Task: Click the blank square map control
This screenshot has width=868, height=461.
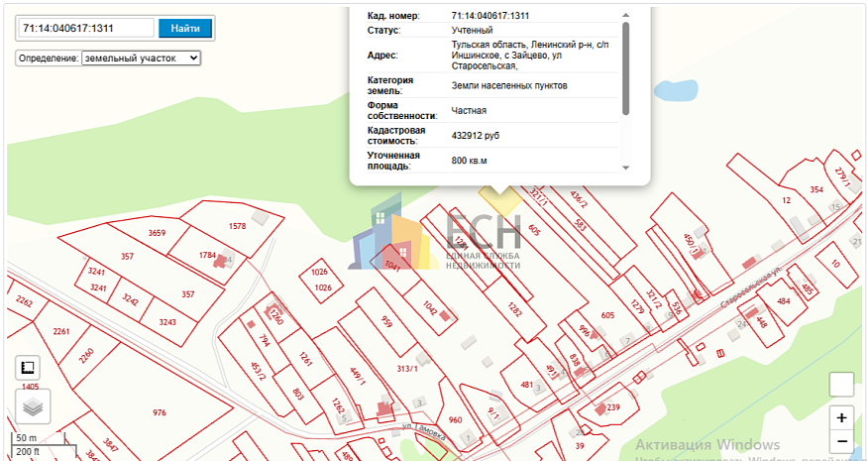Action: pyautogui.click(x=841, y=384)
